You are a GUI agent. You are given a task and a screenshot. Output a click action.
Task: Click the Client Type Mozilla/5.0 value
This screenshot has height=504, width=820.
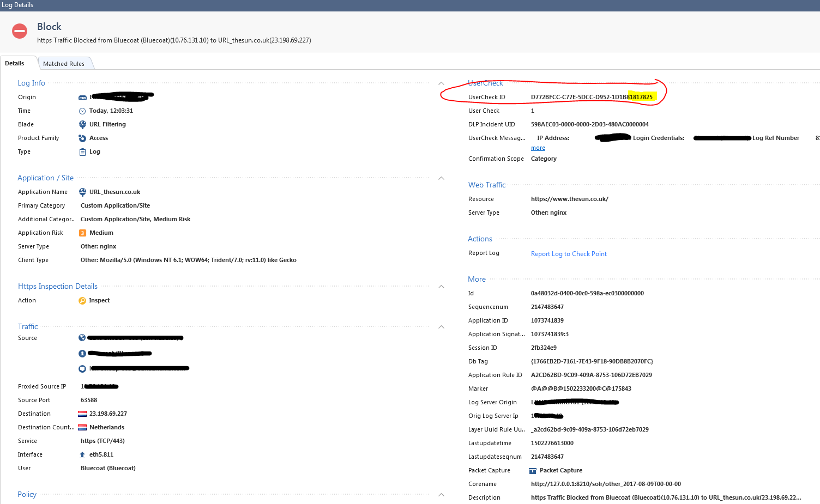click(189, 260)
